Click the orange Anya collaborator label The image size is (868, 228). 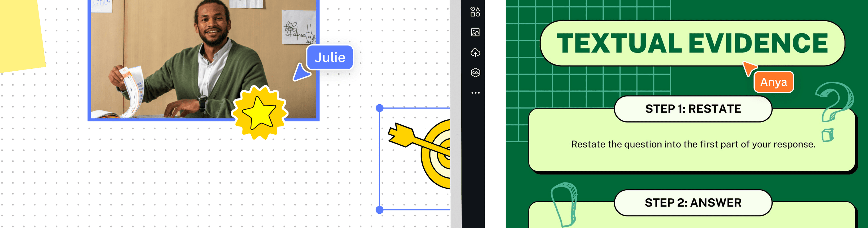click(x=773, y=82)
